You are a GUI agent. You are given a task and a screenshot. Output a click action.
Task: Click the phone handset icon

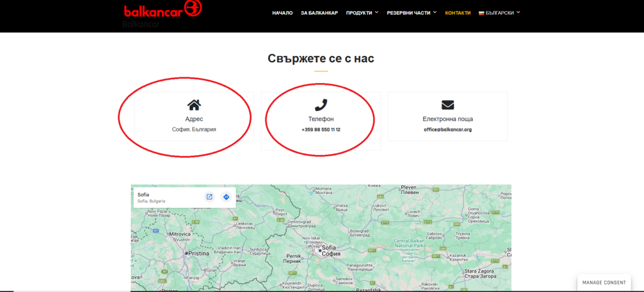tap(321, 105)
